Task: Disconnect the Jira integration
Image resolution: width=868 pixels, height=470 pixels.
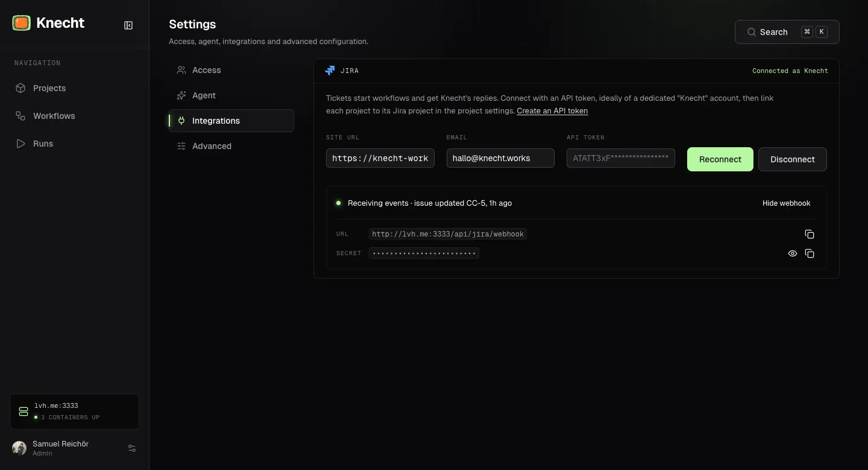Action: pyautogui.click(x=792, y=159)
